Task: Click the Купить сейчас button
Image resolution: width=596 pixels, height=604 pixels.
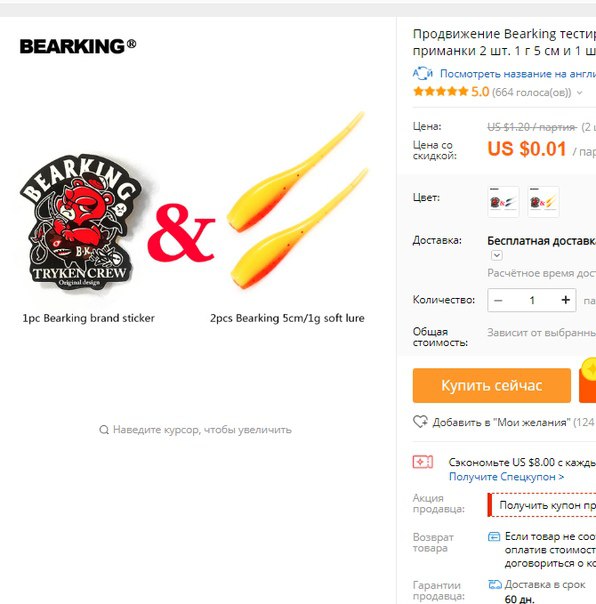Action: pyautogui.click(x=492, y=385)
